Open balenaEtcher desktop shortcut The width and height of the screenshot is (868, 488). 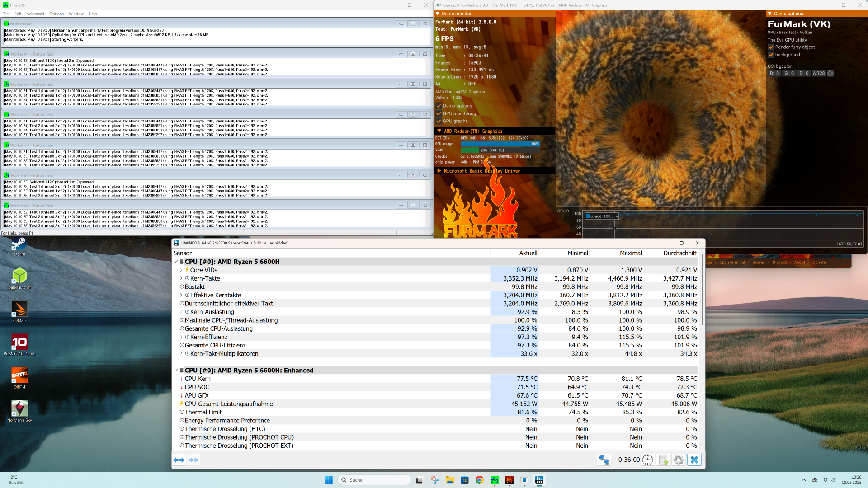pyautogui.click(x=19, y=278)
